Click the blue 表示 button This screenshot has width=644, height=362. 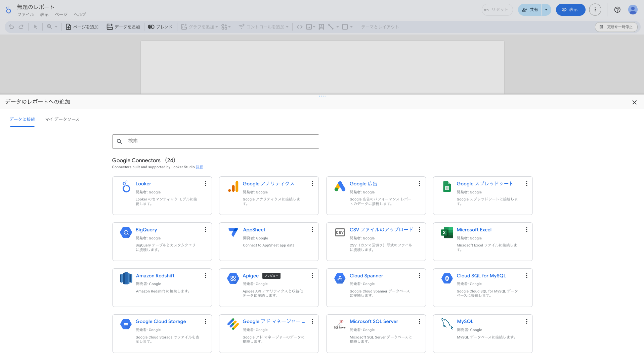[570, 10]
